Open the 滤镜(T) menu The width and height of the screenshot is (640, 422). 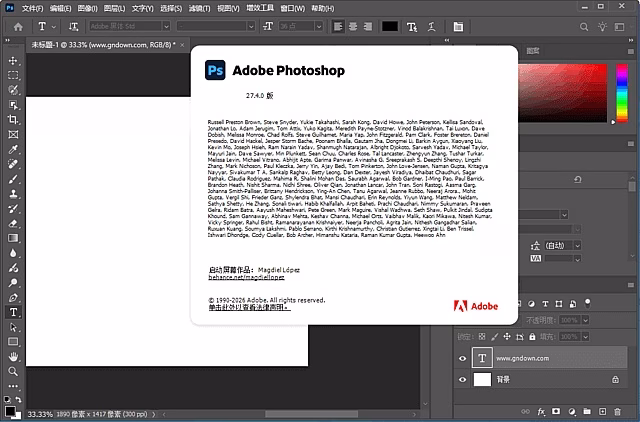pos(199,8)
